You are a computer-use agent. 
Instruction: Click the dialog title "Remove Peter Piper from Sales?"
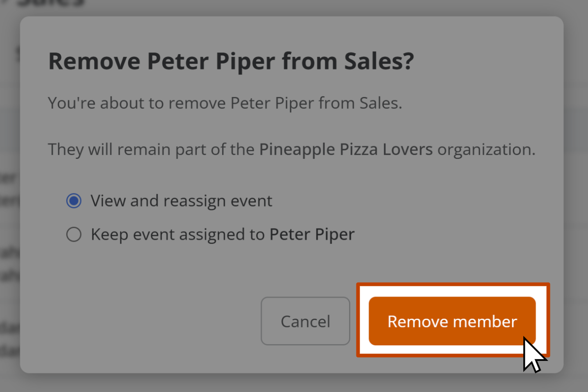coord(231,61)
